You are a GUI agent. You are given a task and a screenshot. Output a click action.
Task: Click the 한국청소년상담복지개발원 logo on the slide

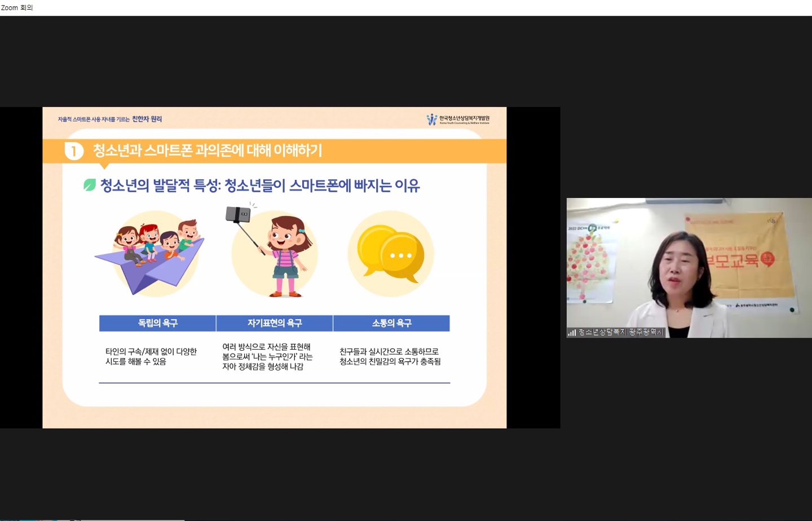pos(458,120)
